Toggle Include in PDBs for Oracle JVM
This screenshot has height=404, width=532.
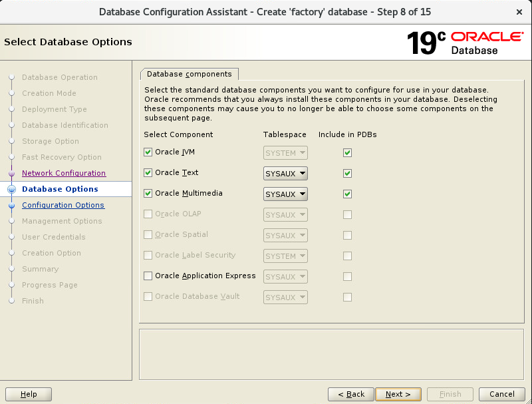(x=347, y=153)
